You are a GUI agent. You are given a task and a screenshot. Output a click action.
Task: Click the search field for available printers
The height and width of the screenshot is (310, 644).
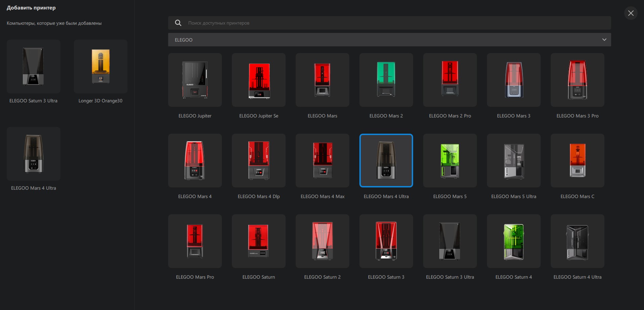[x=396, y=23]
